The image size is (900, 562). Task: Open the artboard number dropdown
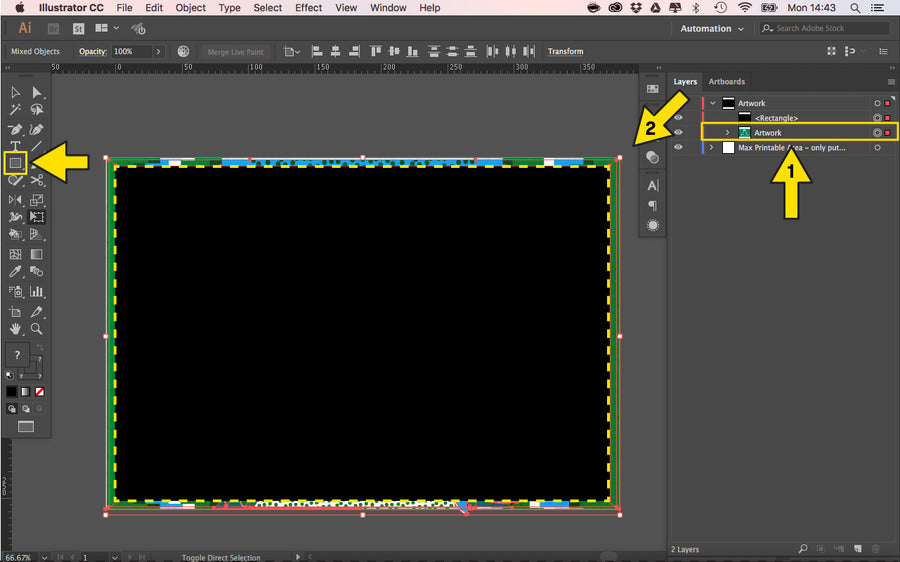pyautogui.click(x=114, y=557)
